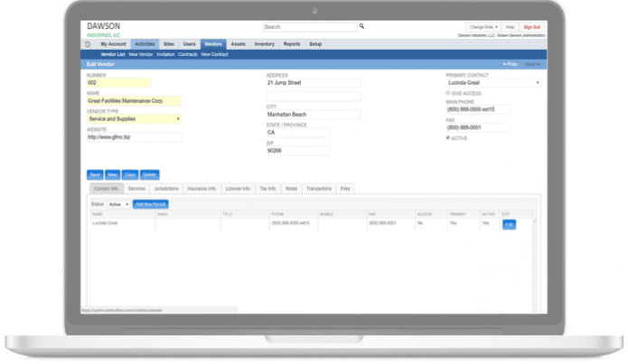Viewport: 628px width, 364px height.
Task: Toggle the Give Access checkbox
Action: click(x=448, y=93)
